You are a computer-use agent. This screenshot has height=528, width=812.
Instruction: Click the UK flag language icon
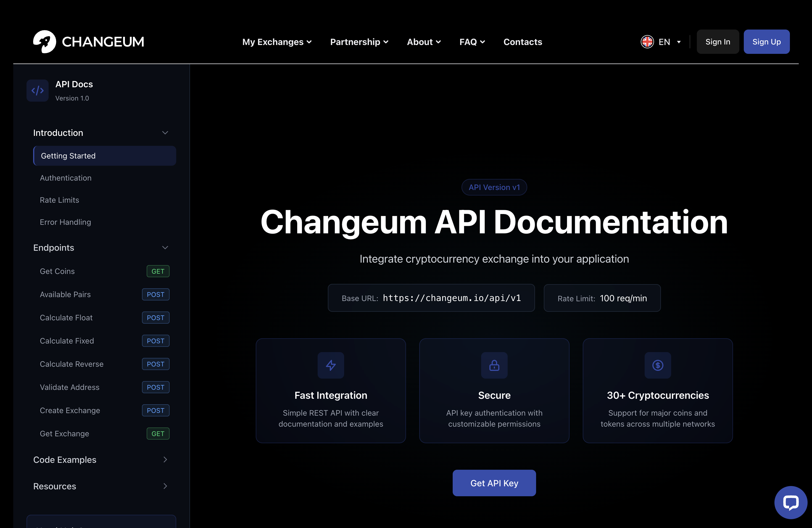[x=647, y=42]
